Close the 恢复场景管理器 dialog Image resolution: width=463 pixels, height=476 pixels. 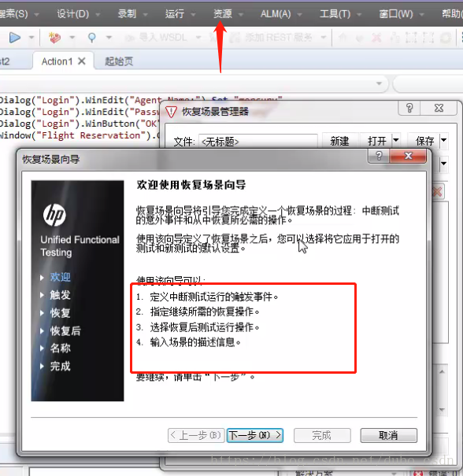pyautogui.click(x=439, y=108)
